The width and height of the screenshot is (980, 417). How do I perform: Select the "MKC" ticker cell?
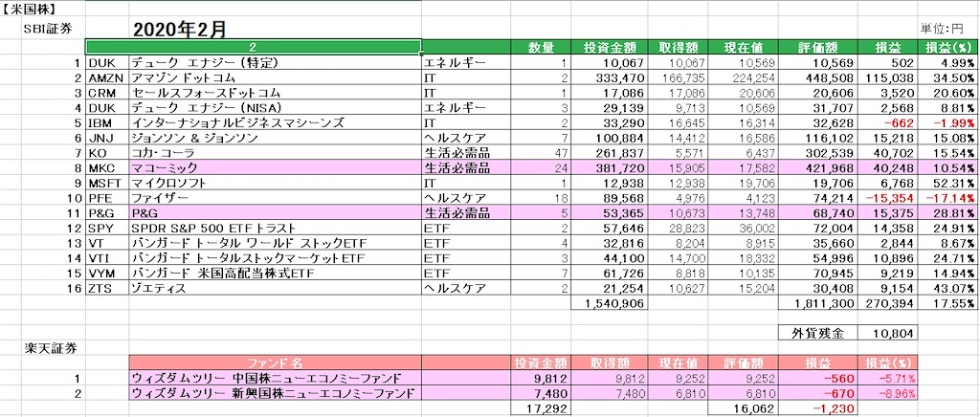[x=107, y=167]
